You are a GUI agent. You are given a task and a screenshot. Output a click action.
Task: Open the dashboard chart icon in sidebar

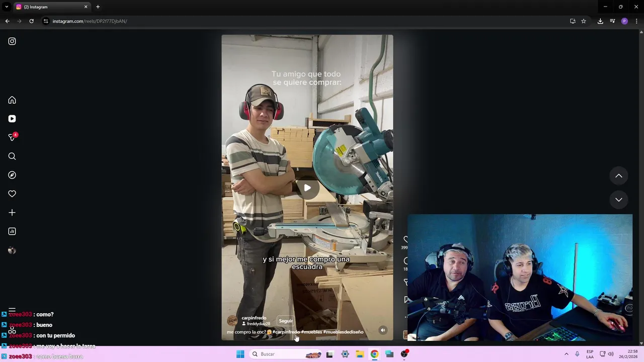[12, 231]
